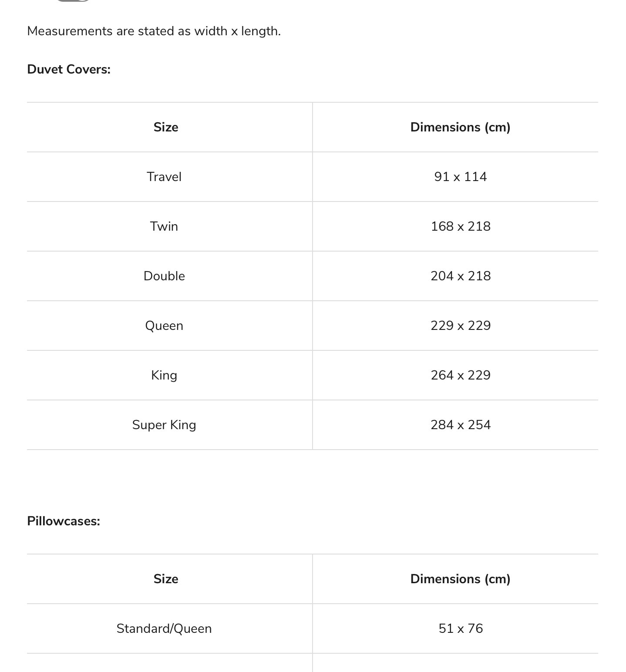This screenshot has width=626, height=672.
Task: Click the Pillowcases heading
Action: (64, 521)
